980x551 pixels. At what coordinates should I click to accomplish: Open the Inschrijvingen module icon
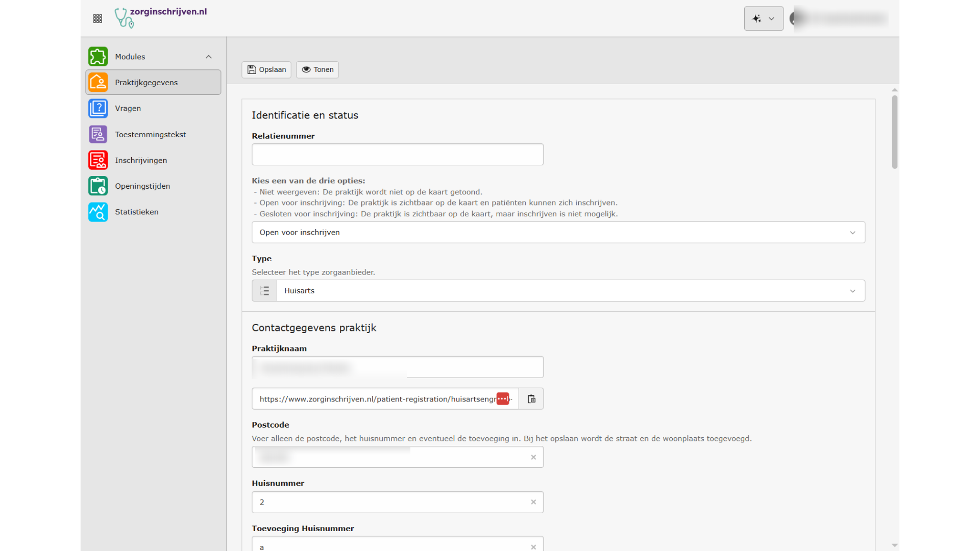(98, 160)
